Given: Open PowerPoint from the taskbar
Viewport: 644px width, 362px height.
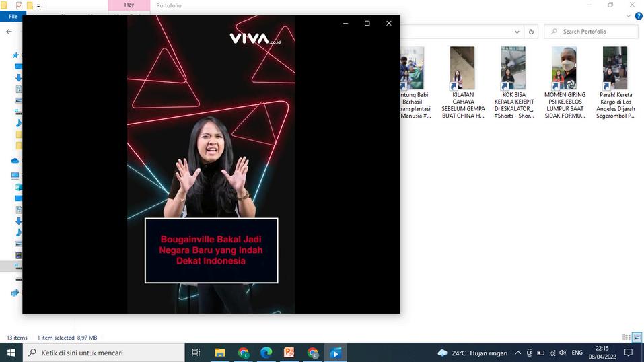Looking at the screenshot, I should pos(289,353).
